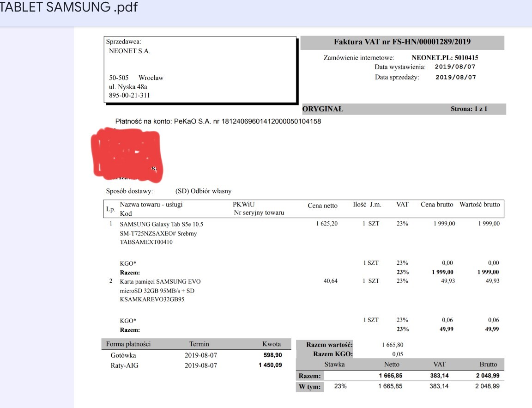Click 'Forma płatności' header
The width and height of the screenshot is (532, 408).
[x=128, y=344]
